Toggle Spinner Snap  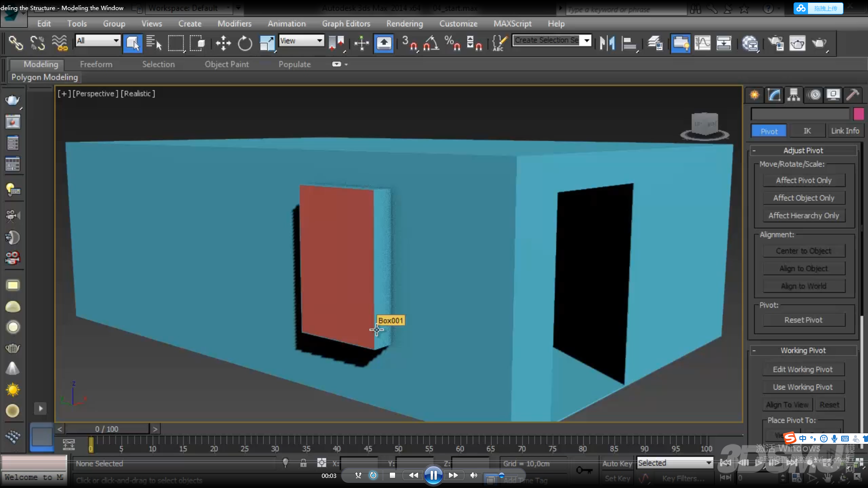click(474, 43)
